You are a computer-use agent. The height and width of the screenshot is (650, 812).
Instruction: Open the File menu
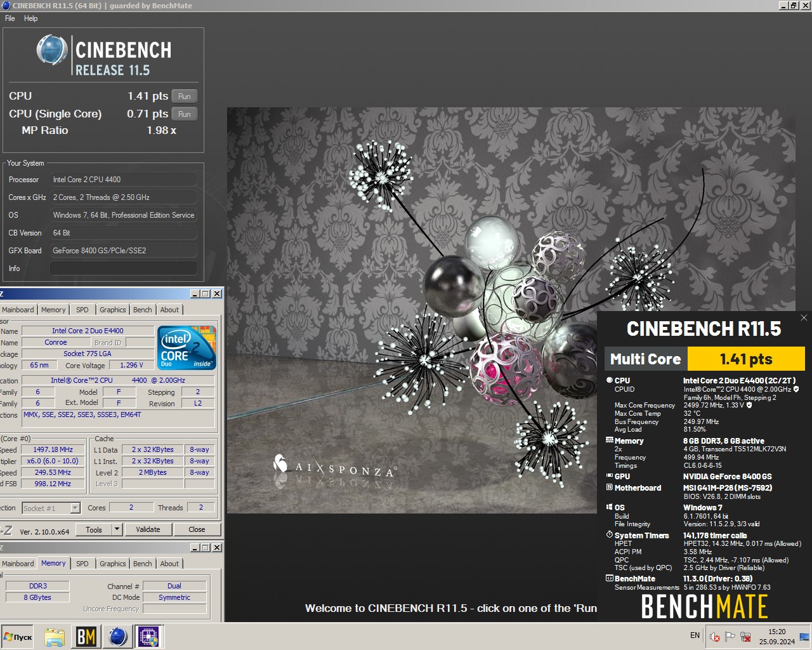(10, 18)
